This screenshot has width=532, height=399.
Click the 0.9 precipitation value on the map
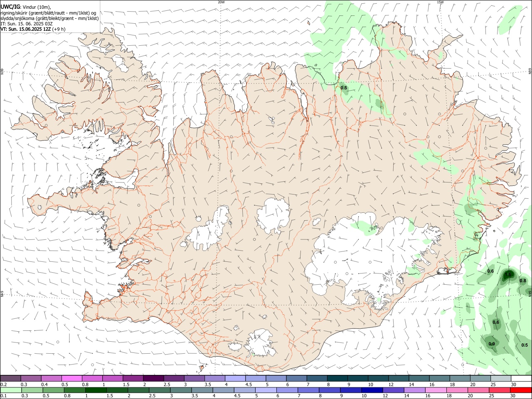click(x=492, y=344)
